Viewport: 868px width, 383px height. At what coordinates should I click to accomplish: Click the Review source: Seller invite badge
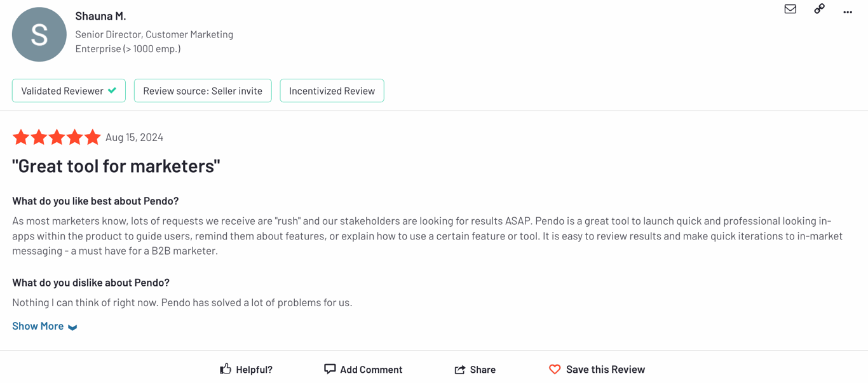pyautogui.click(x=203, y=91)
